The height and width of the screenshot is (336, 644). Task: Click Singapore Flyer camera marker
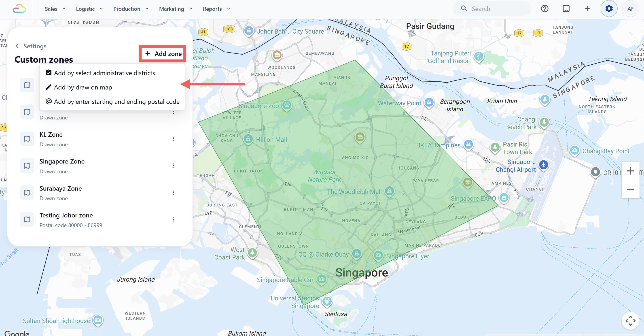coord(378,256)
